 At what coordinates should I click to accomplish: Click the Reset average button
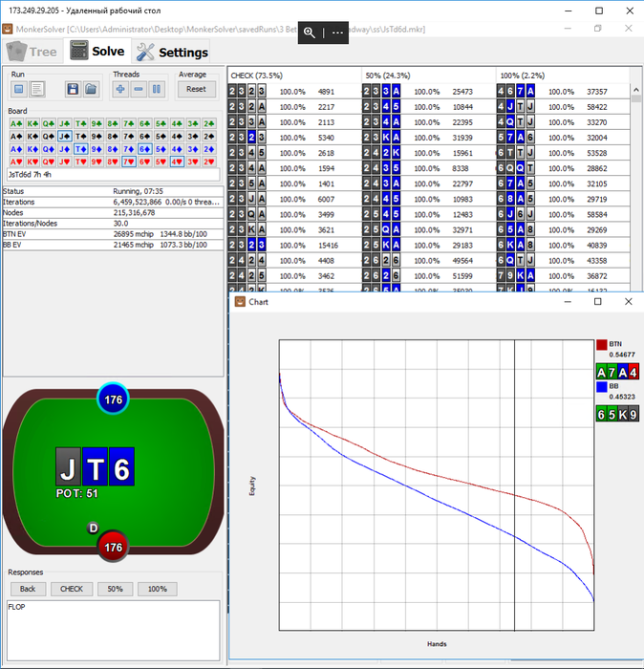[x=196, y=89]
